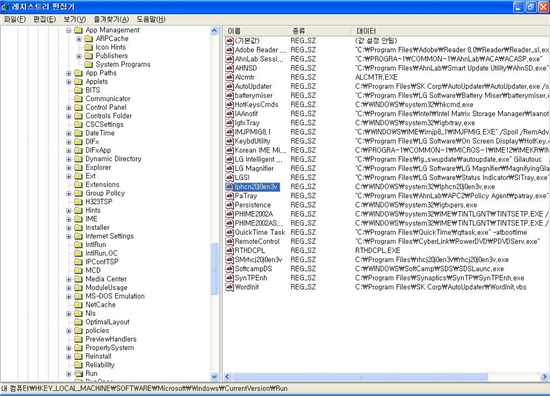Screen dimensions: 550x396
Task: Open the 보기(V) menu
Action: [74, 19]
